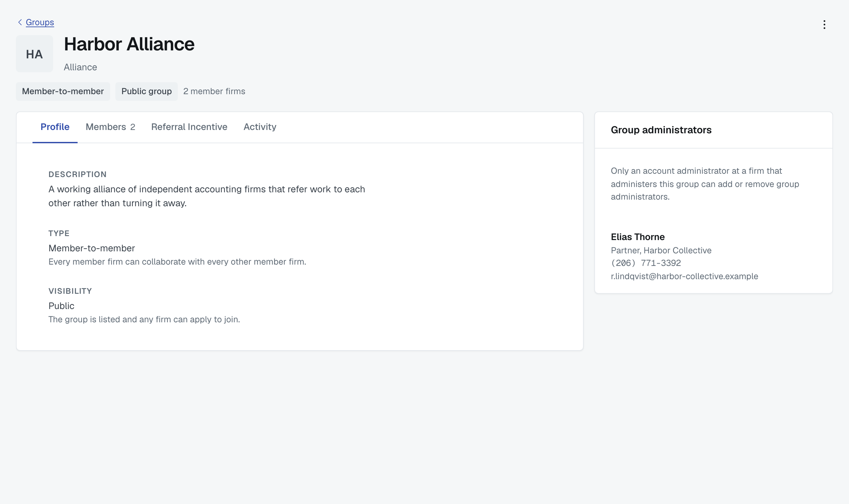Open the three-dot more options menu
The image size is (849, 504).
(x=824, y=25)
